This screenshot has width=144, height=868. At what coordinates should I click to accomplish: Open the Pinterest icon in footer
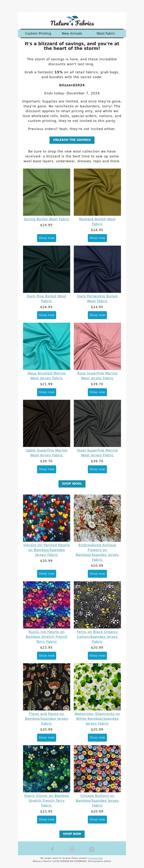tap(91, 849)
